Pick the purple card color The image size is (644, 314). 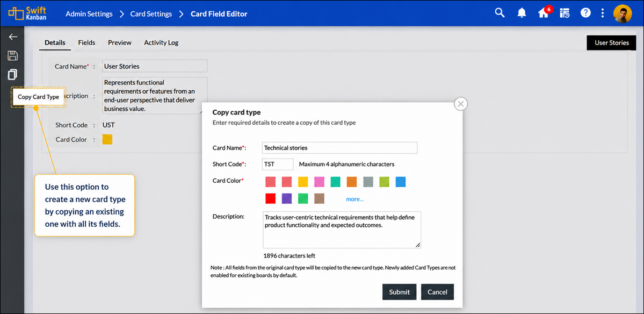287,198
